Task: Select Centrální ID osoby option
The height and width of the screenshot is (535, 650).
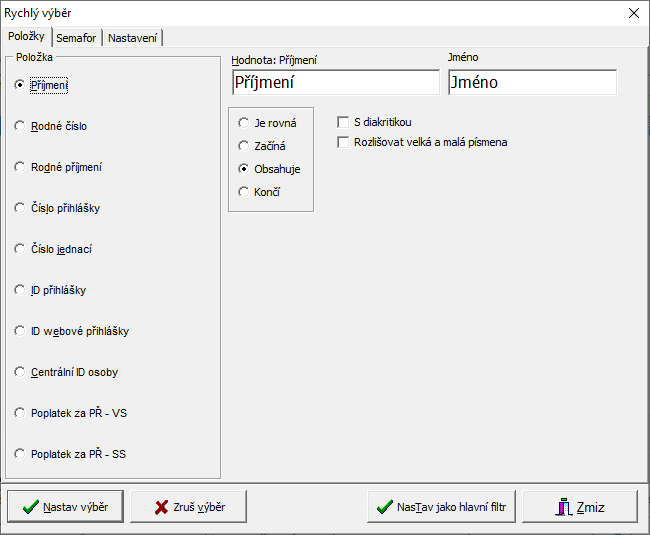Action: click(x=20, y=372)
